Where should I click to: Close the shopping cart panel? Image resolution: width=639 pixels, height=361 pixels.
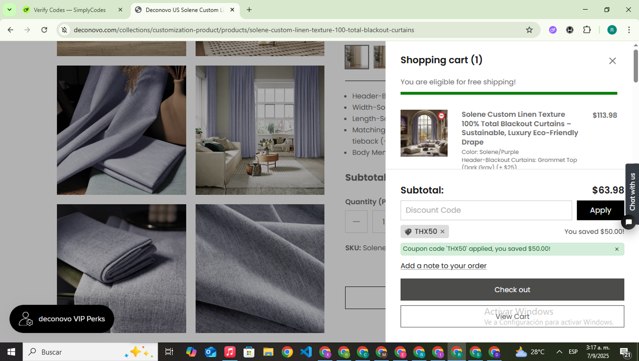coord(612,61)
